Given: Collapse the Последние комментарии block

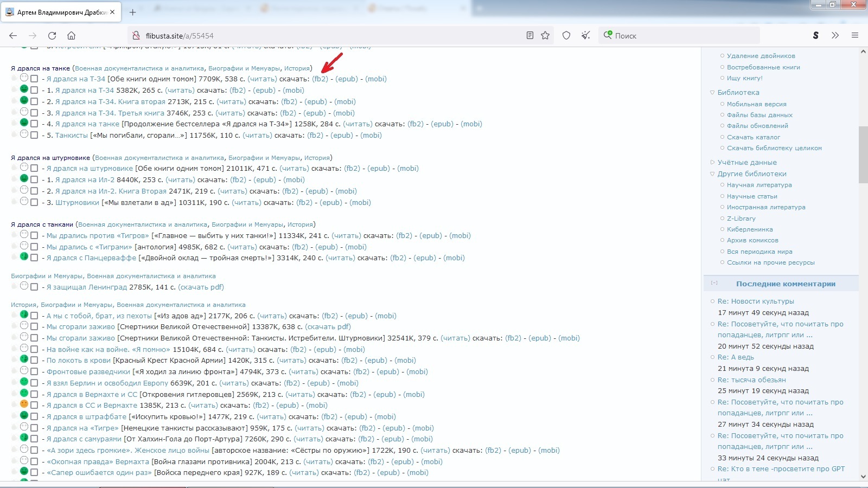Looking at the screenshot, I should click(x=714, y=283).
